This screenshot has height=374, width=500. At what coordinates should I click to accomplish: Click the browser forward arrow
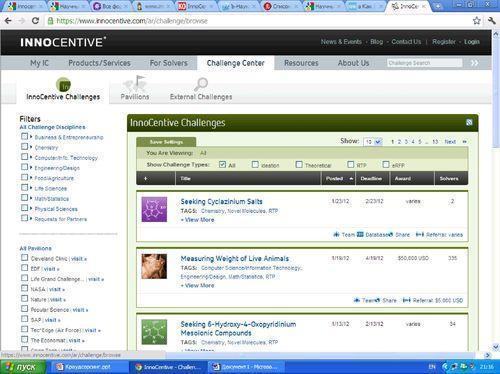tap(21, 21)
